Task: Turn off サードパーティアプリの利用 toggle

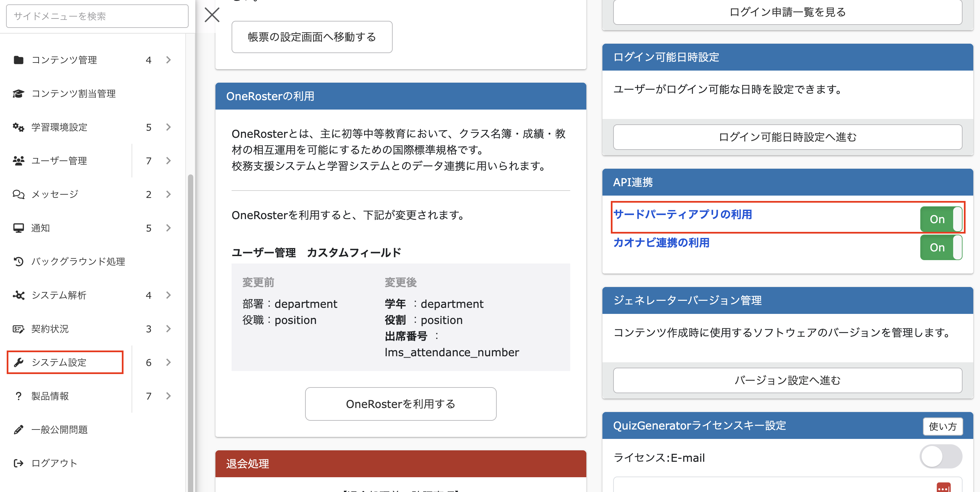Action: pyautogui.click(x=941, y=219)
